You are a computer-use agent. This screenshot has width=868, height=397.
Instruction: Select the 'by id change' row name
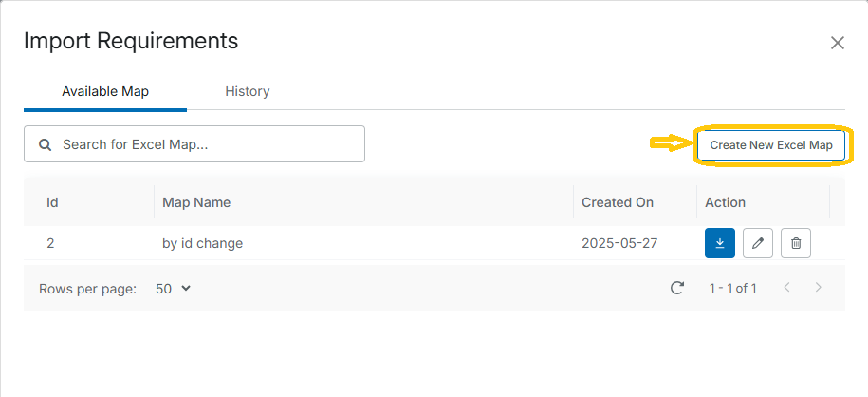tap(203, 243)
